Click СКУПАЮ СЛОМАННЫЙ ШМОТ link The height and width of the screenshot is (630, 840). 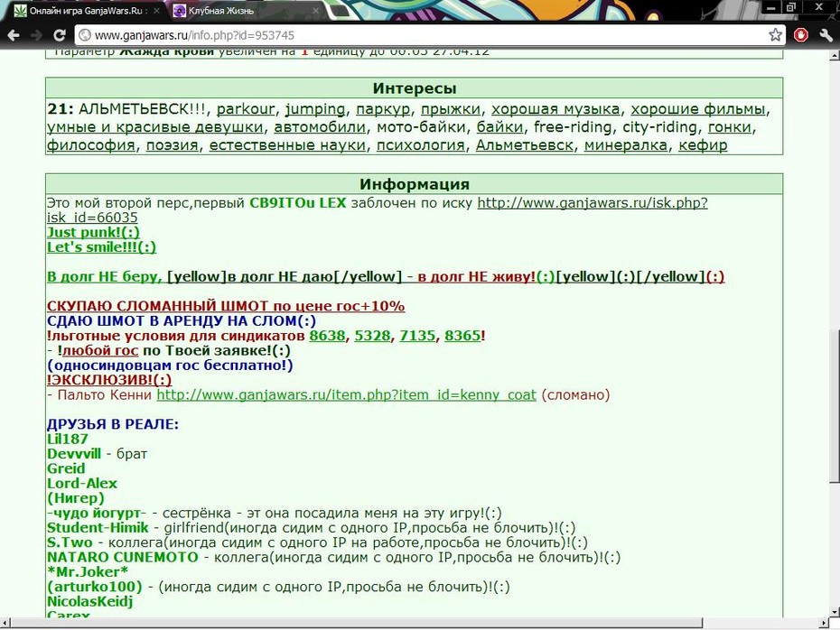(x=226, y=307)
